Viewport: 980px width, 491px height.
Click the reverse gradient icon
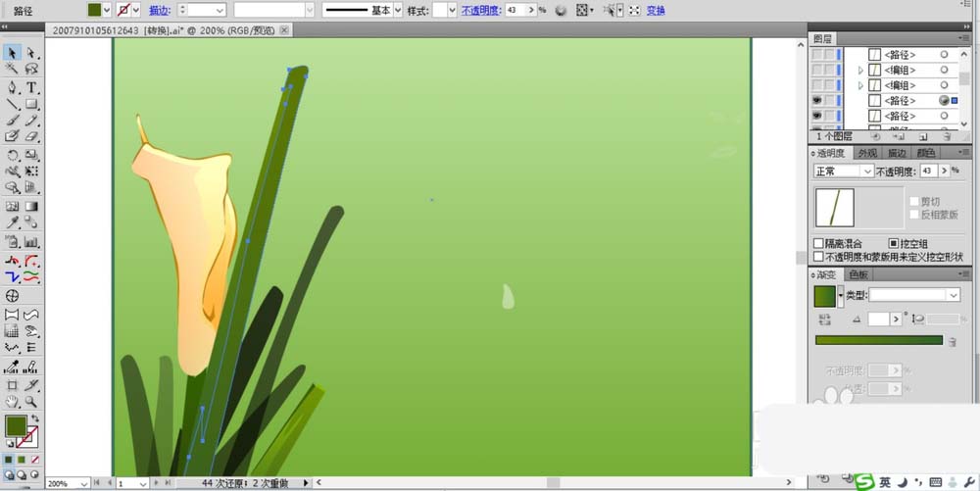pyautogui.click(x=825, y=319)
